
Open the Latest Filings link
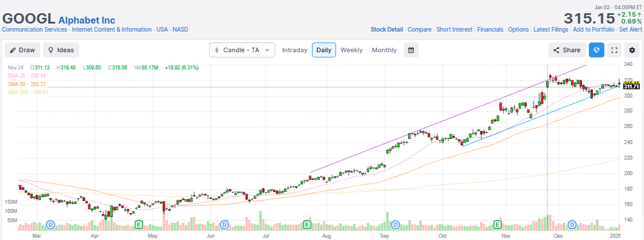(551, 29)
